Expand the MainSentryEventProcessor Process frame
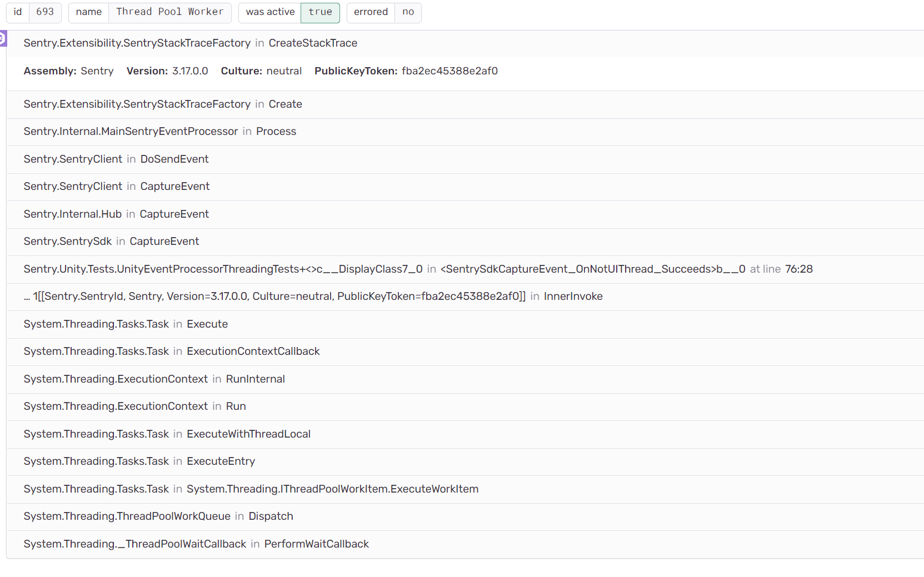924x577 pixels. pos(159,132)
